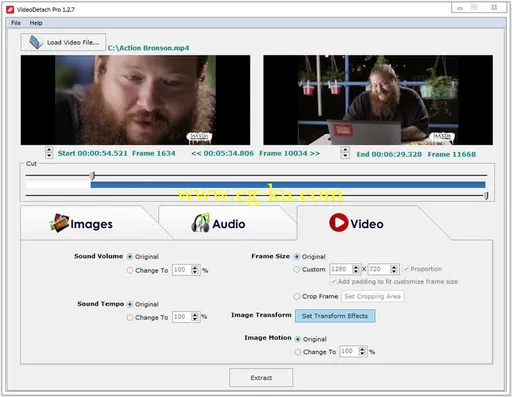Click the Start frame stepper arrows

49,153
